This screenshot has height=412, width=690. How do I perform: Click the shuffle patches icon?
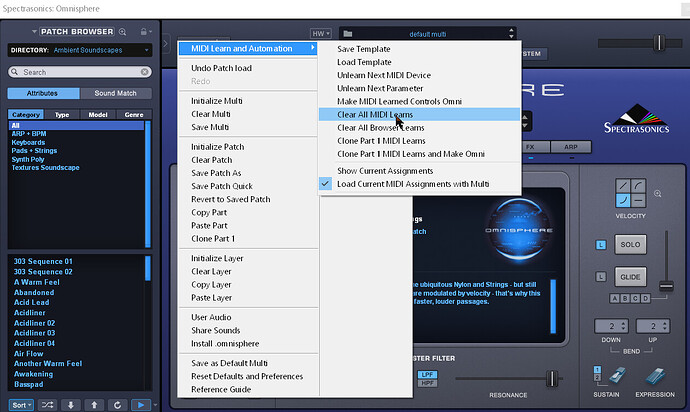47,405
